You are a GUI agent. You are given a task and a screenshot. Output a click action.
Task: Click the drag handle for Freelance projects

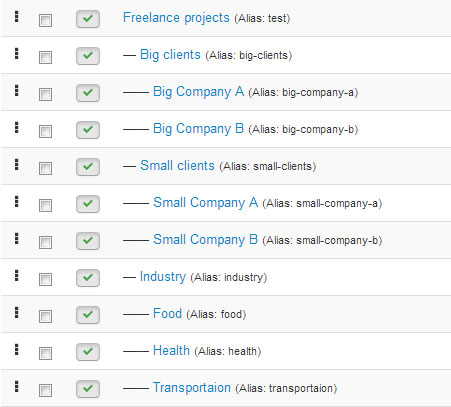(17, 17)
